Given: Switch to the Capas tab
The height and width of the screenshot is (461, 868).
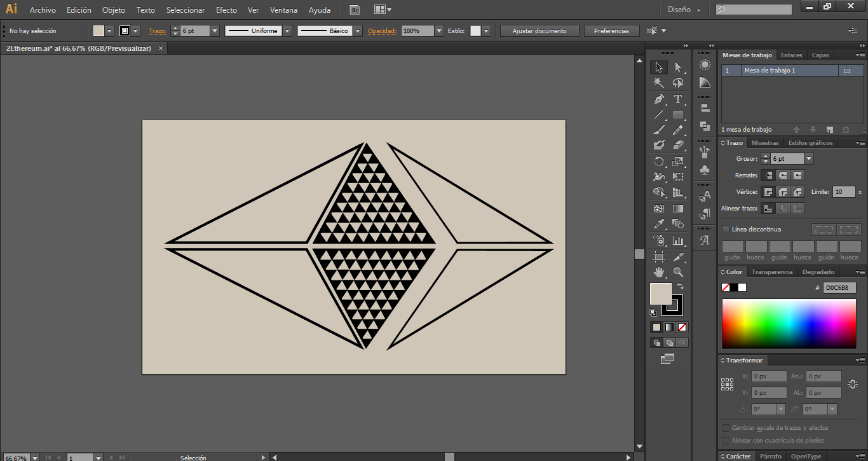Looking at the screenshot, I should [x=820, y=55].
